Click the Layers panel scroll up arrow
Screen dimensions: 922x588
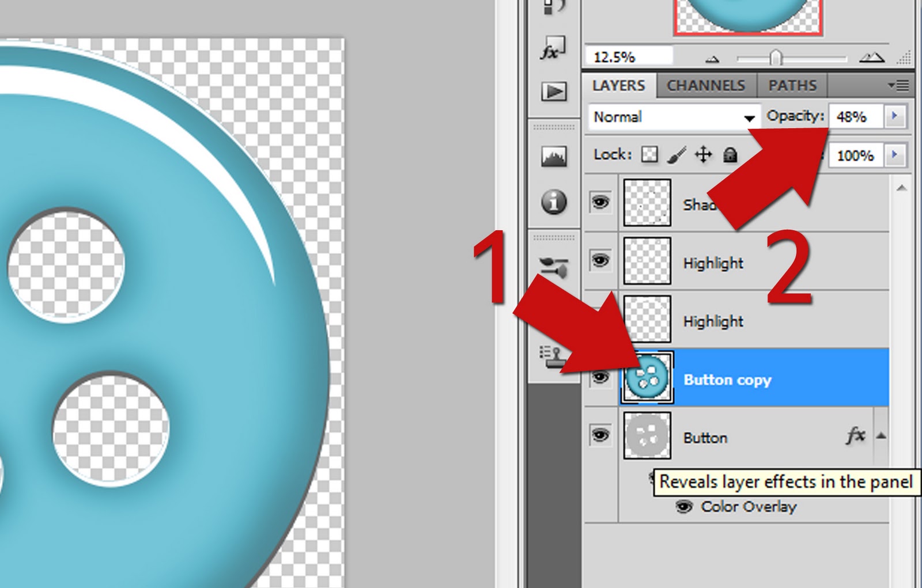pos(902,188)
